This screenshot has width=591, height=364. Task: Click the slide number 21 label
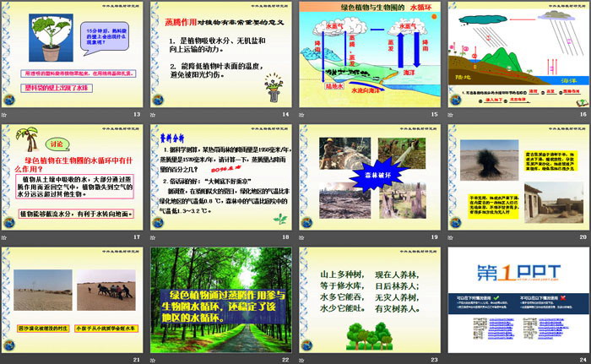tap(137, 360)
